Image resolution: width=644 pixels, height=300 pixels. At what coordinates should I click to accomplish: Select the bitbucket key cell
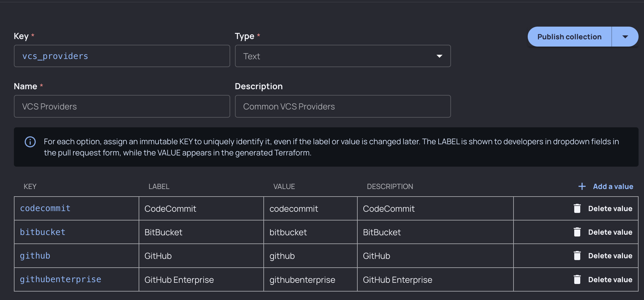pyautogui.click(x=76, y=232)
